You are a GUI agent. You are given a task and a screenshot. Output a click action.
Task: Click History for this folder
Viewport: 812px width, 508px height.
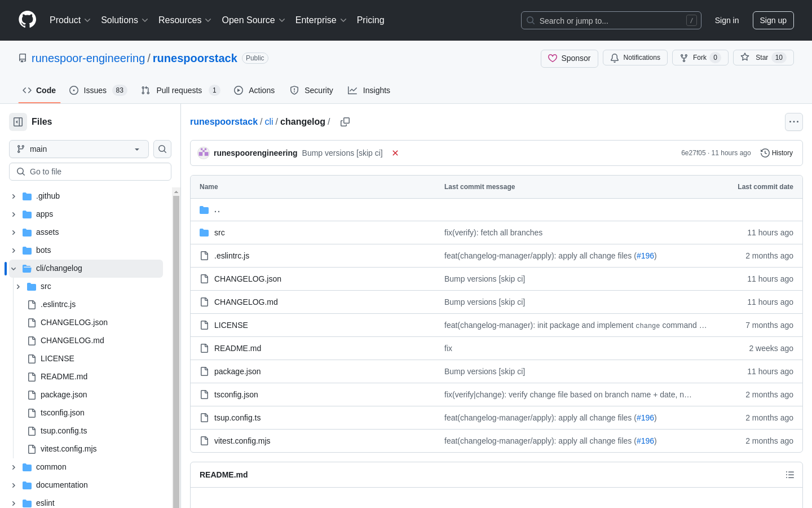coord(776,153)
